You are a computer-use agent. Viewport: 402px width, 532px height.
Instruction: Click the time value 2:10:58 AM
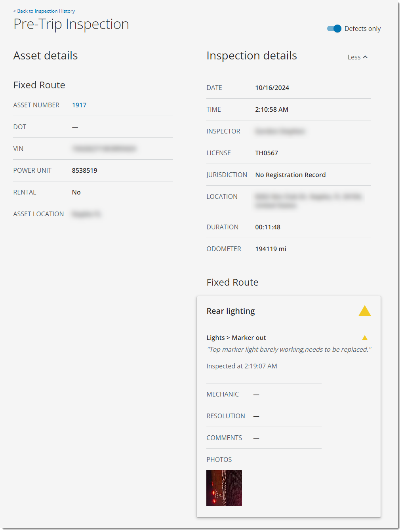pos(272,109)
